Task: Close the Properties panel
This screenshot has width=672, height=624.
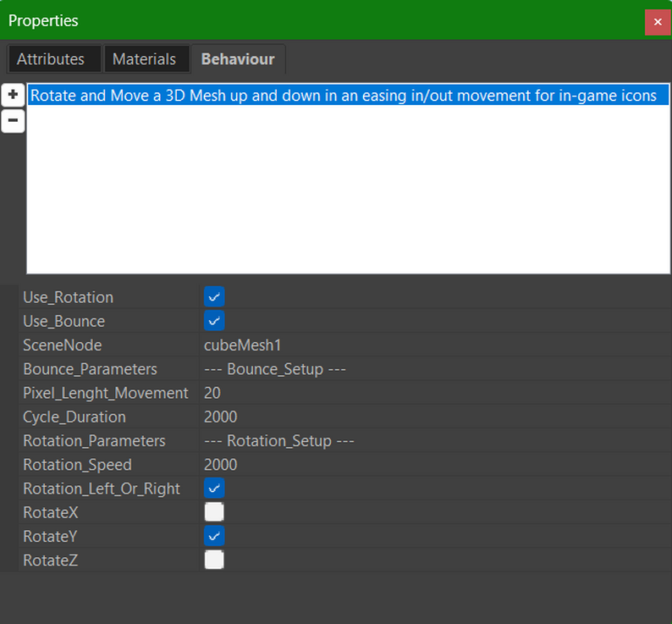Action: (x=658, y=22)
